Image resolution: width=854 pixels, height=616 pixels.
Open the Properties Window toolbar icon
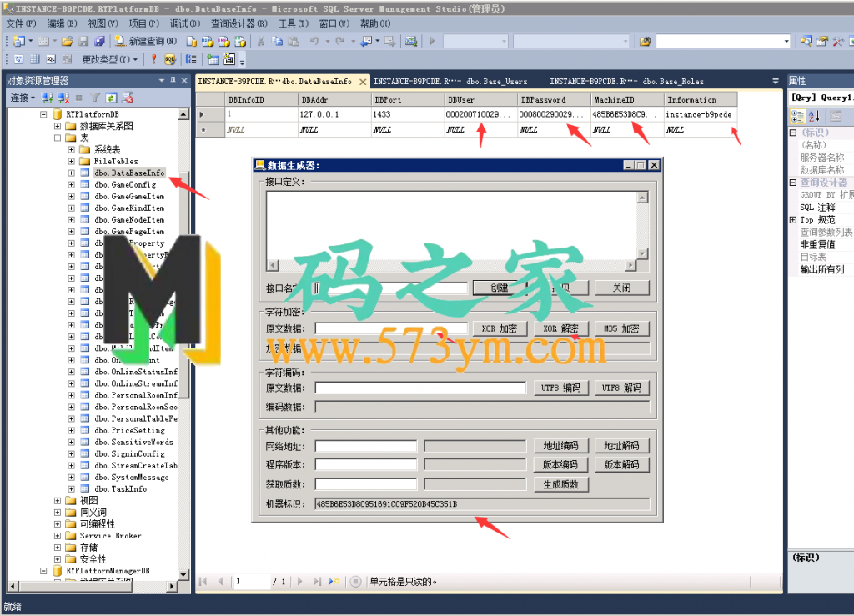pyautogui.click(x=822, y=42)
